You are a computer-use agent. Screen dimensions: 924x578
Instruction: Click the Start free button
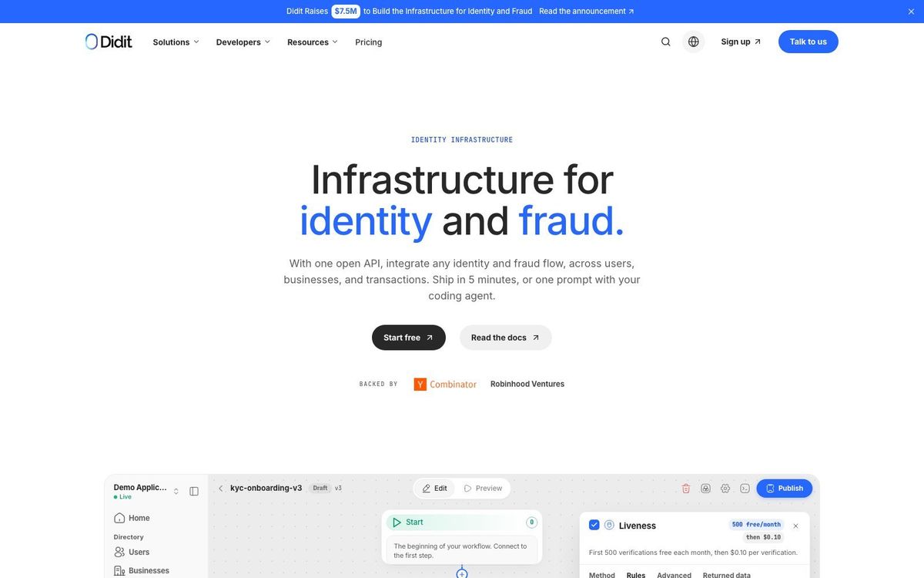(409, 338)
